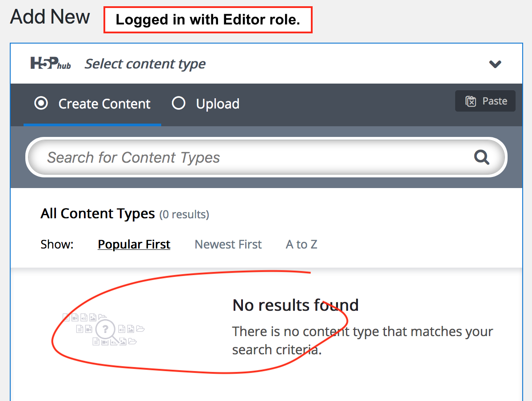This screenshot has width=532, height=401.
Task: Open the Select content type header
Action: pyautogui.click(x=266, y=64)
